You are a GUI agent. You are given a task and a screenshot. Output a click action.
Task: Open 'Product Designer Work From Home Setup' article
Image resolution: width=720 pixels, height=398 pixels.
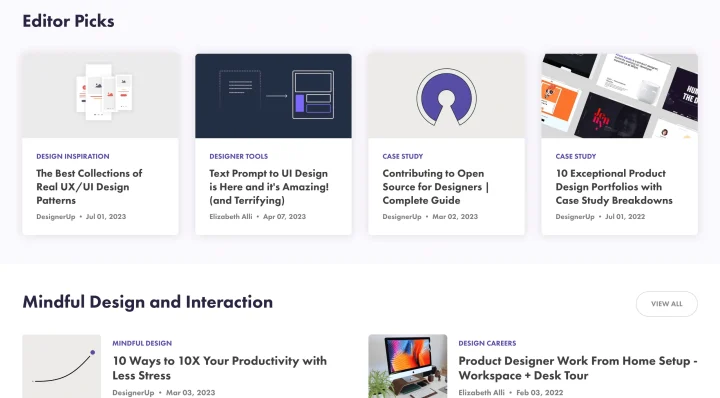click(578, 368)
